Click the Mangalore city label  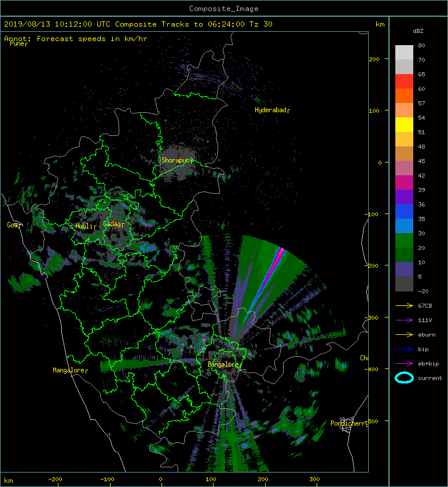pos(70,370)
